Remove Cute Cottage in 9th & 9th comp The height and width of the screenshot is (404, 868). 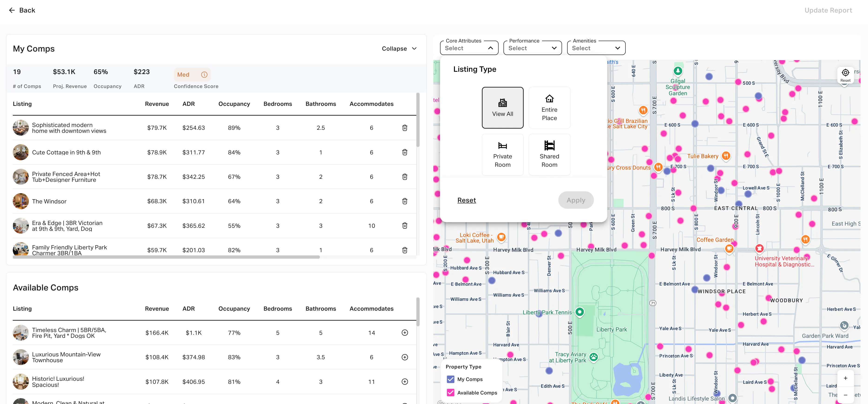[405, 152]
